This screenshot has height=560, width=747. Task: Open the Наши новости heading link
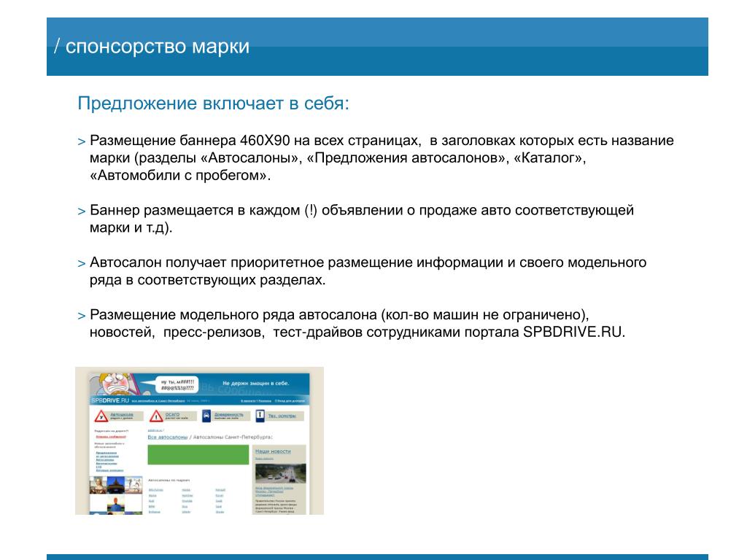[273, 451]
